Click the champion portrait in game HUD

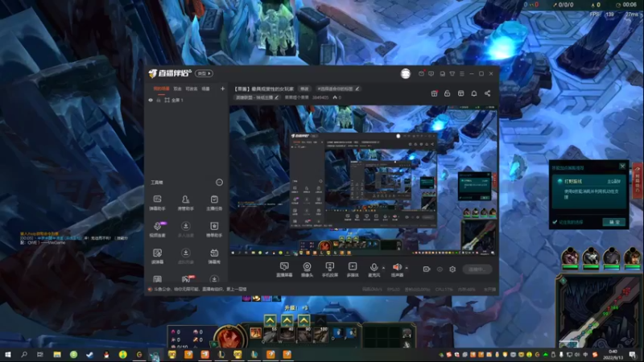229,336
